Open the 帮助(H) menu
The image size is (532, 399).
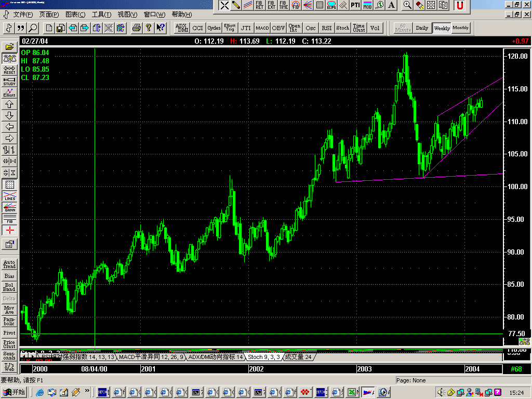181,15
